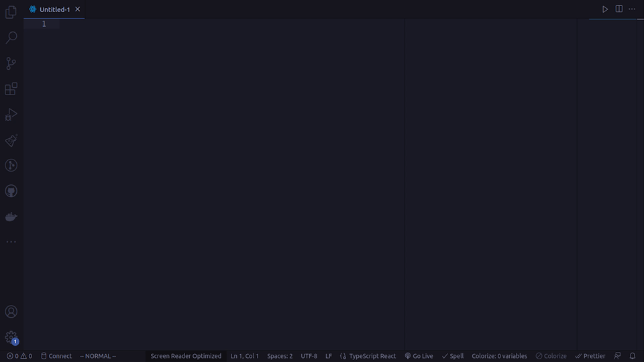Start Go Live server
The height and width of the screenshot is (362, 644).
[x=419, y=356]
